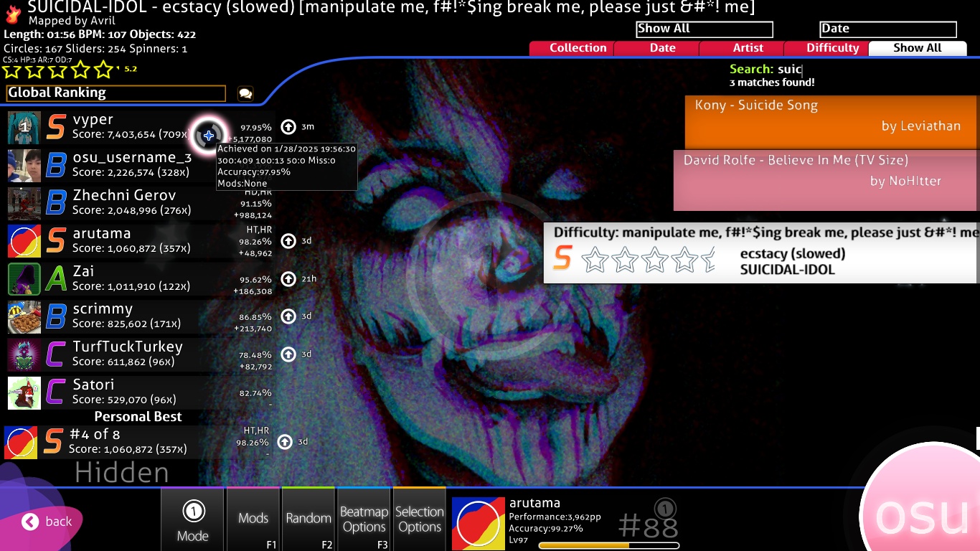Click Satori's C rank grade icon

point(56,392)
